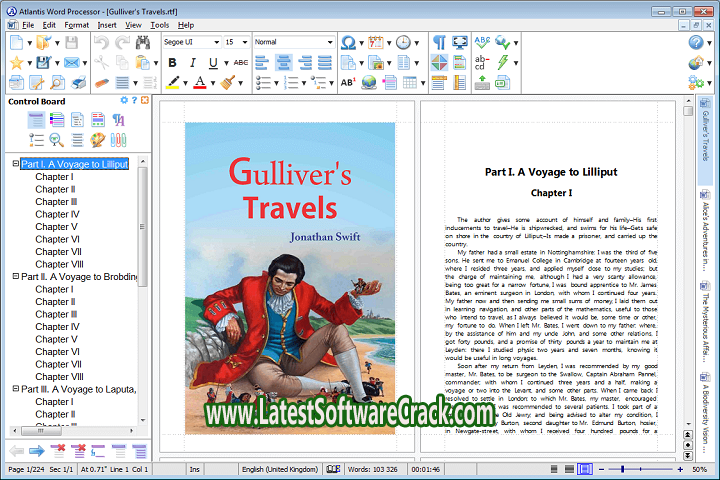720x480 pixels.
Task: Switch to the Alice's Adventures document tab
Action: [x=704, y=232]
